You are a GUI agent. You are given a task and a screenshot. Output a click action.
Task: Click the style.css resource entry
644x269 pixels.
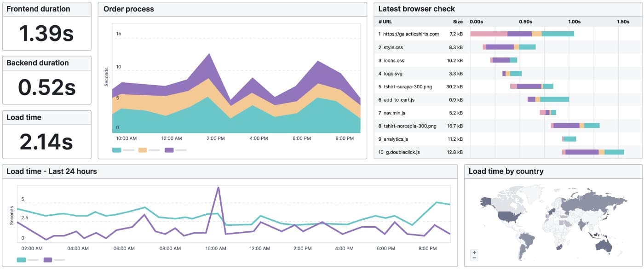[394, 47]
